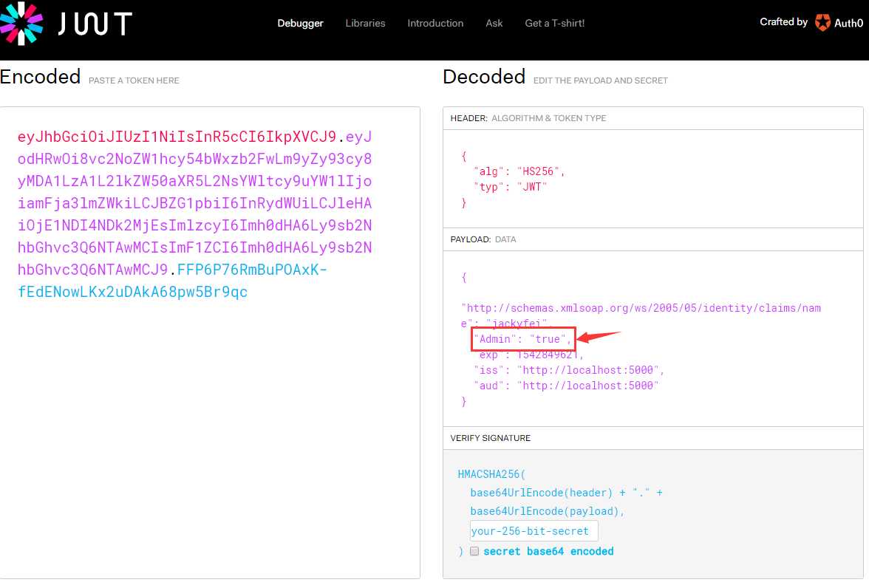The image size is (869, 588).
Task: Click the JWT wordmark text
Action: [x=95, y=24]
